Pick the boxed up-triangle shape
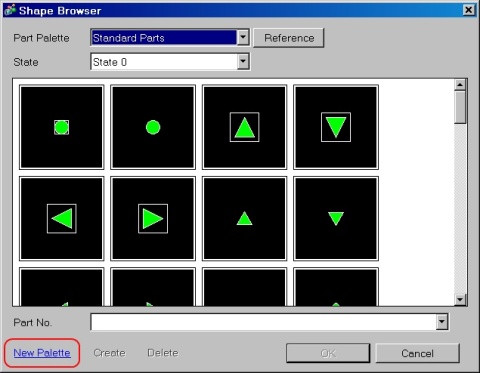Screen dimensions: 480x373 point(244,127)
